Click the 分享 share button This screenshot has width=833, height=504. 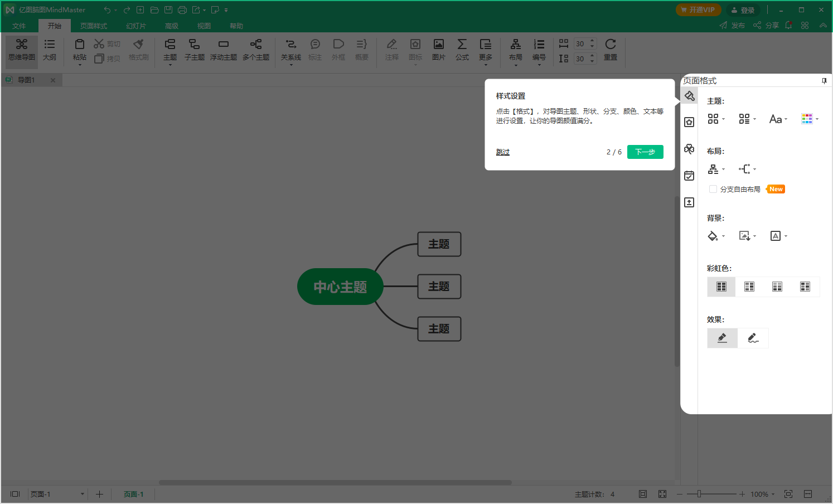[766, 25]
